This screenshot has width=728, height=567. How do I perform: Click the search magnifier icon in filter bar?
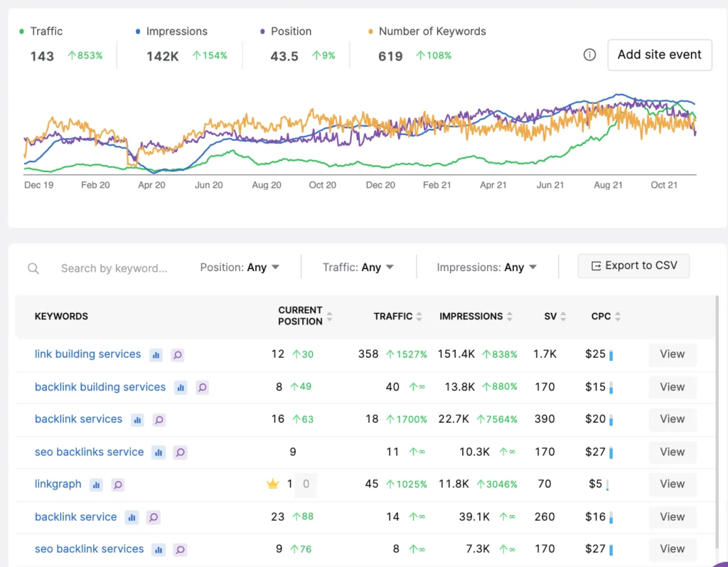[x=33, y=268]
